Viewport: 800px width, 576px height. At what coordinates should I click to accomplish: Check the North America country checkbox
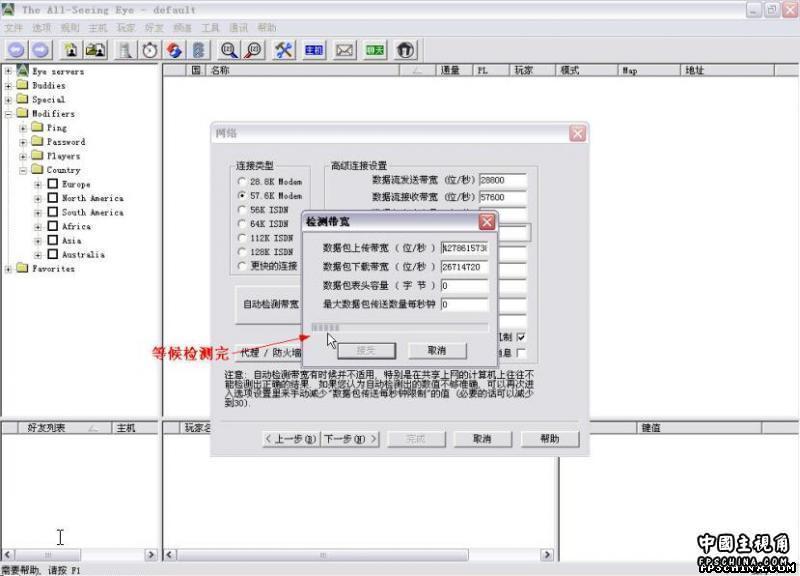[53, 197]
